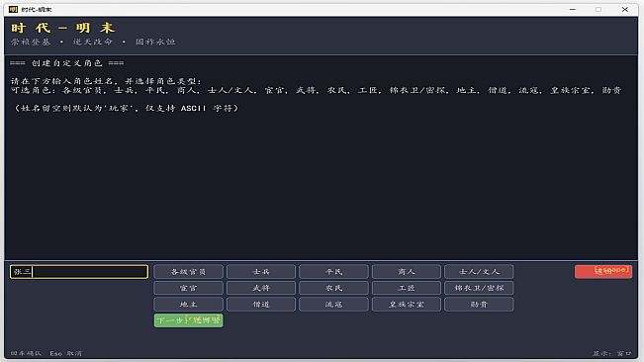
Task: Select the 各级官员 role button
Action: (x=189, y=272)
